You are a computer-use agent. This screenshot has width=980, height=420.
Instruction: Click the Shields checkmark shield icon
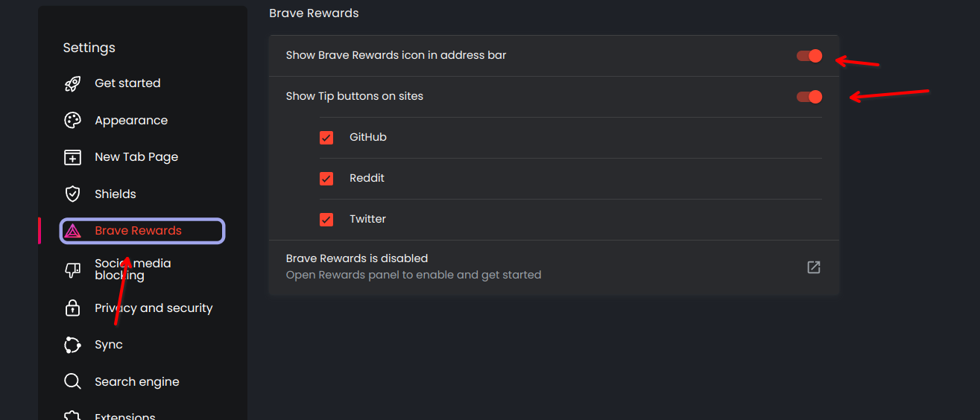72,194
